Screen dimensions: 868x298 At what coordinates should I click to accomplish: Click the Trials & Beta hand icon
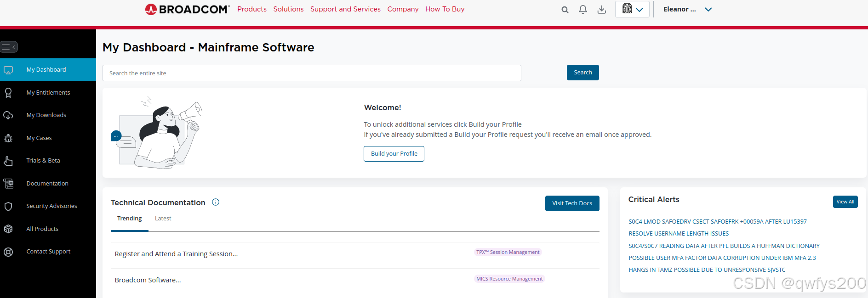point(8,161)
